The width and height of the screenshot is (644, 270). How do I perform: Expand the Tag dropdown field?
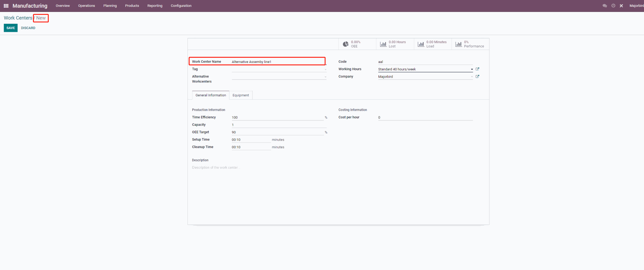[325, 69]
